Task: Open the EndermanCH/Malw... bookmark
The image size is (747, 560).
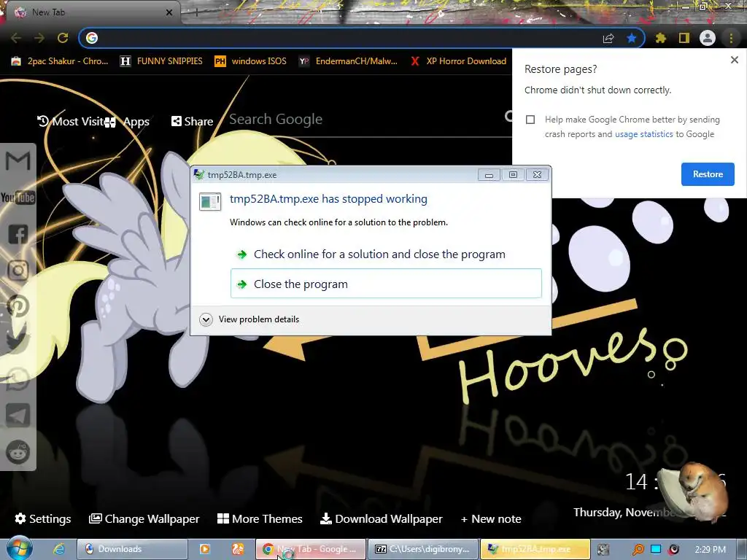Action: (x=348, y=61)
